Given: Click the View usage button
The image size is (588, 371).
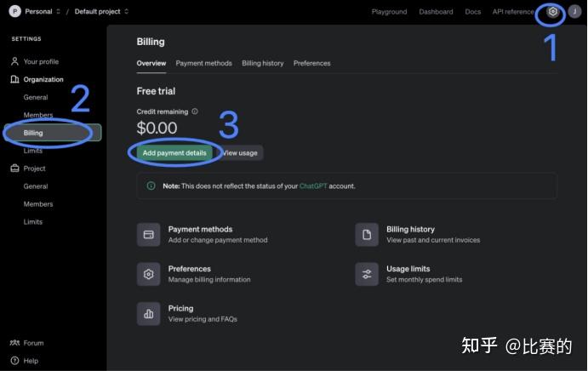Looking at the screenshot, I should [240, 152].
